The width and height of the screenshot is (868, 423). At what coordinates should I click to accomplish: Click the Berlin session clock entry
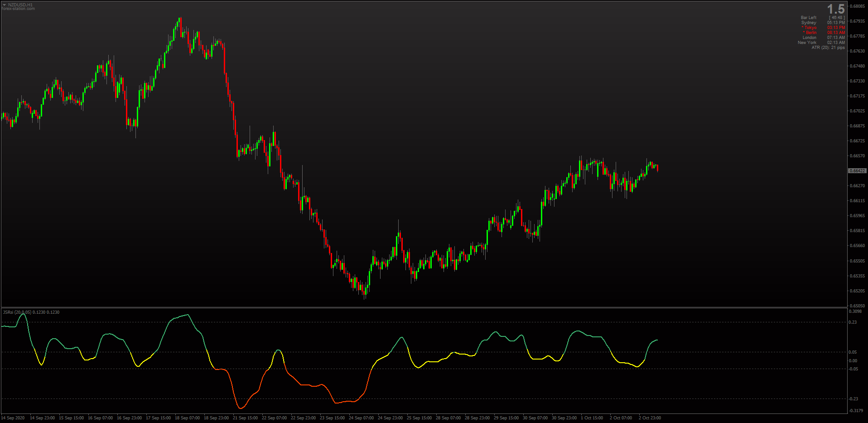[824, 33]
